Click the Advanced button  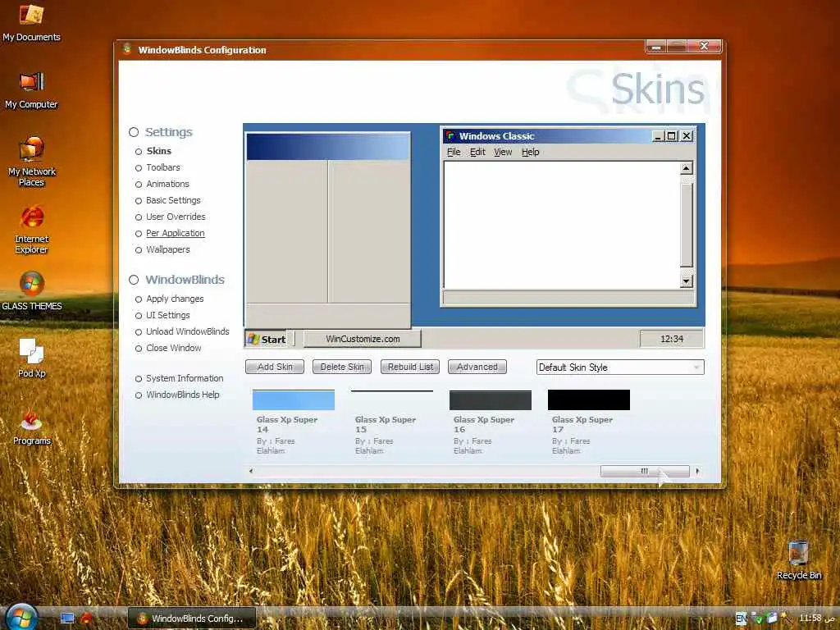pyautogui.click(x=477, y=367)
